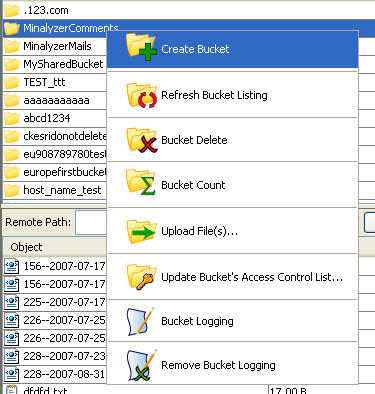The height and width of the screenshot is (394, 375).
Task: Select the dfdfd.txt file
Action: pyautogui.click(x=45, y=390)
